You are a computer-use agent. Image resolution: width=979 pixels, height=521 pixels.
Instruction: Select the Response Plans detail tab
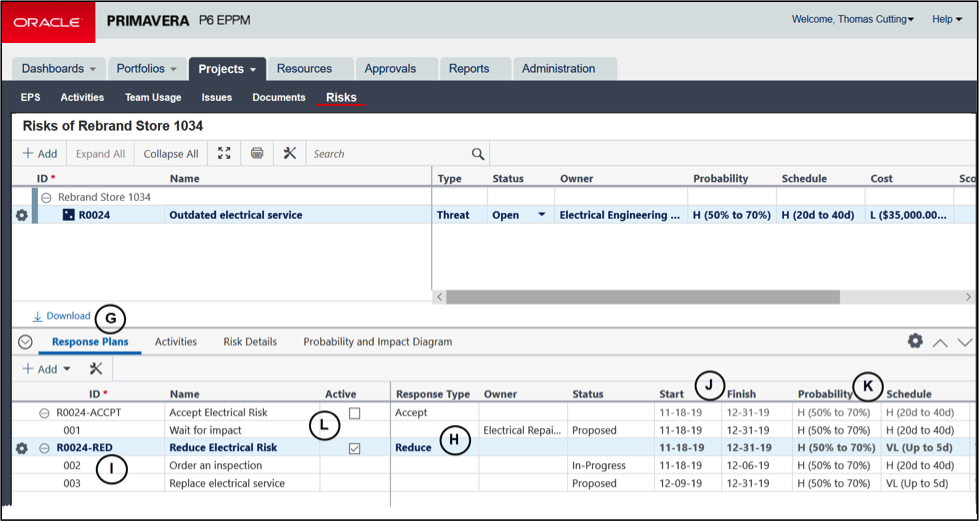click(91, 342)
